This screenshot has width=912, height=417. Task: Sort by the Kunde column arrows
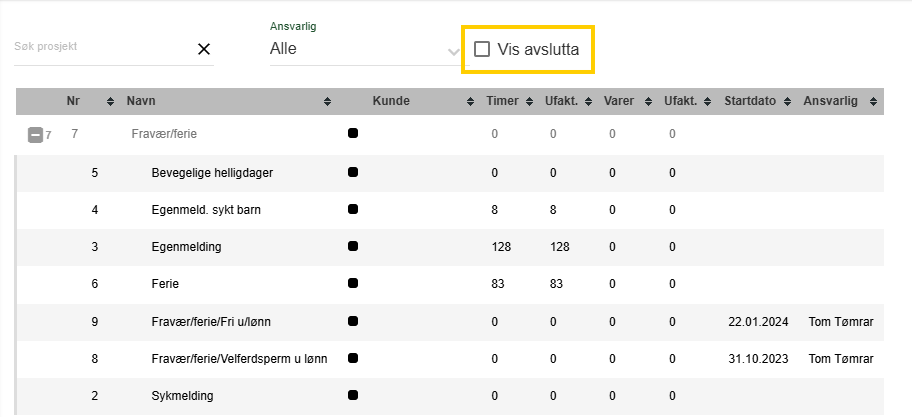[471, 101]
